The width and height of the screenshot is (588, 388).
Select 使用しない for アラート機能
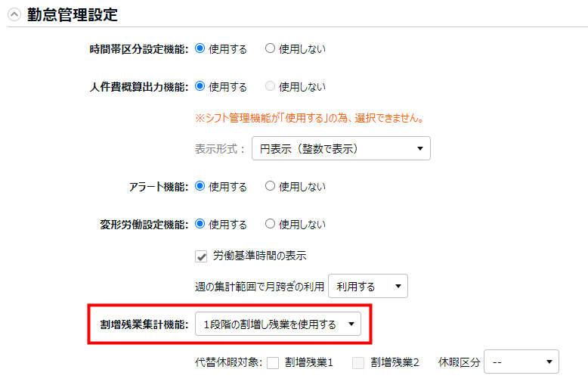coord(270,186)
